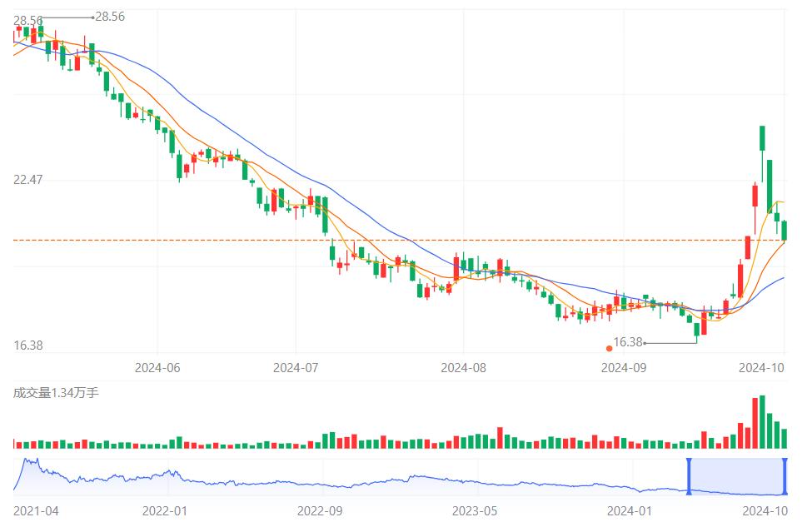Click the 16.38 low price annotation
Image resolution: width=812 pixels, height=532 pixels.
[628, 342]
